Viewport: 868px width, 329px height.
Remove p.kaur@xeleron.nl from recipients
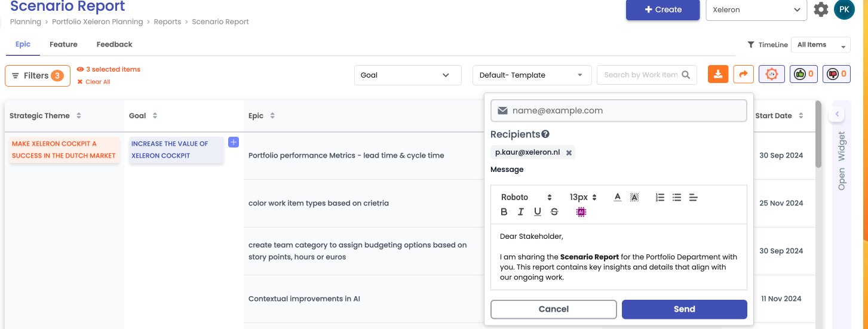[x=569, y=153]
